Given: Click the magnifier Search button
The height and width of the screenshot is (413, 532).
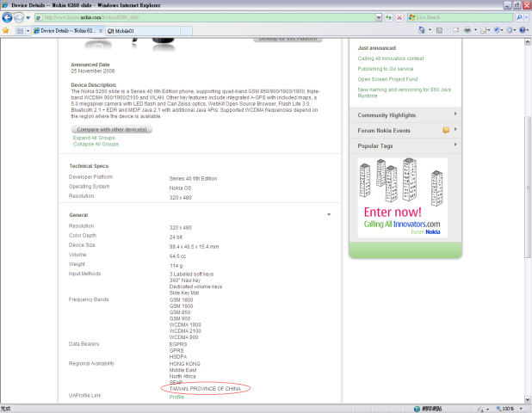Looking at the screenshot, I should click(519, 17).
